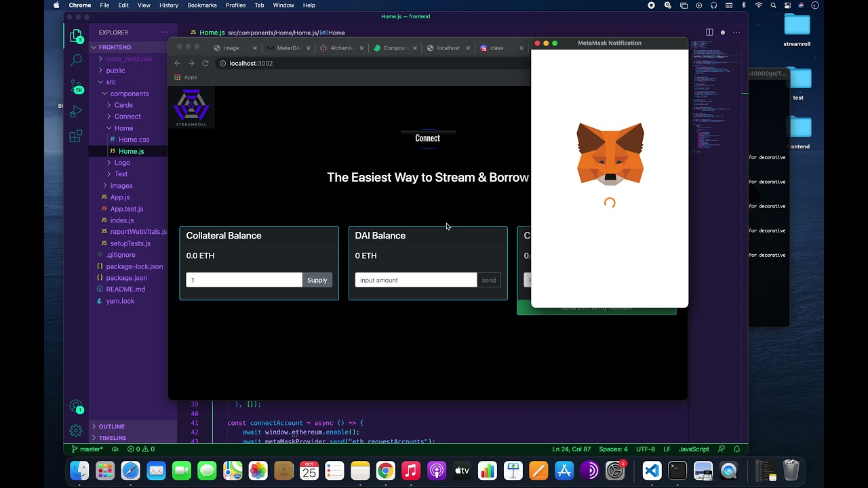This screenshot has height=488, width=868.
Task: Click the Streamroll logo
Action: pyautogui.click(x=191, y=107)
